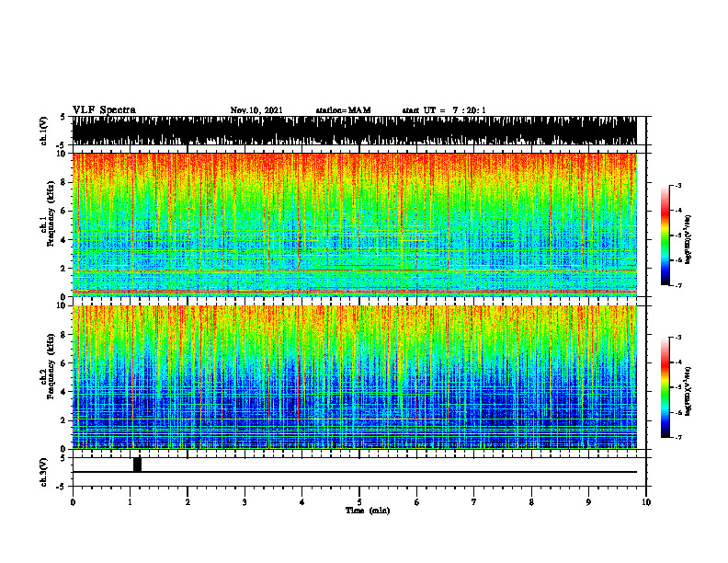
Task: Click the "1" tick on the Time axis
Action: coord(130,502)
